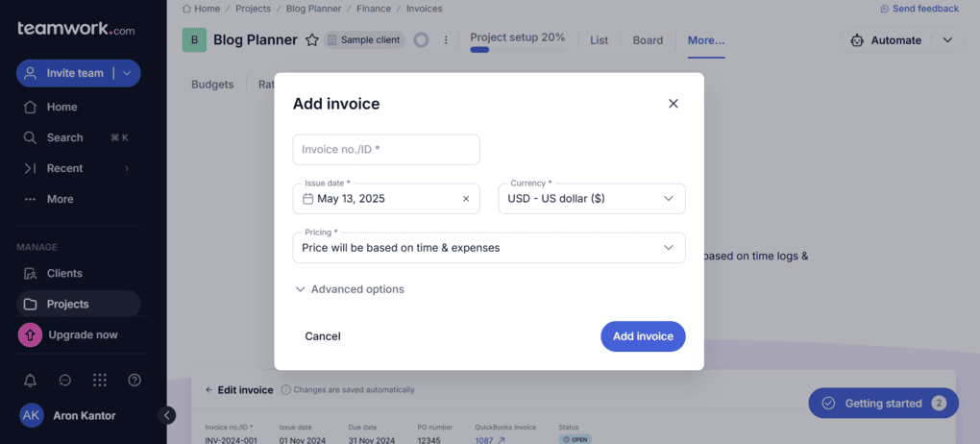Open the More... tab
Screen dimensions: 980x444
[706, 40]
